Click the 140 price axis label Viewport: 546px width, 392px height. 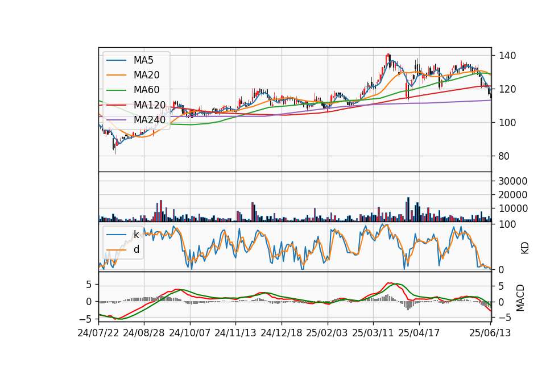click(507, 56)
